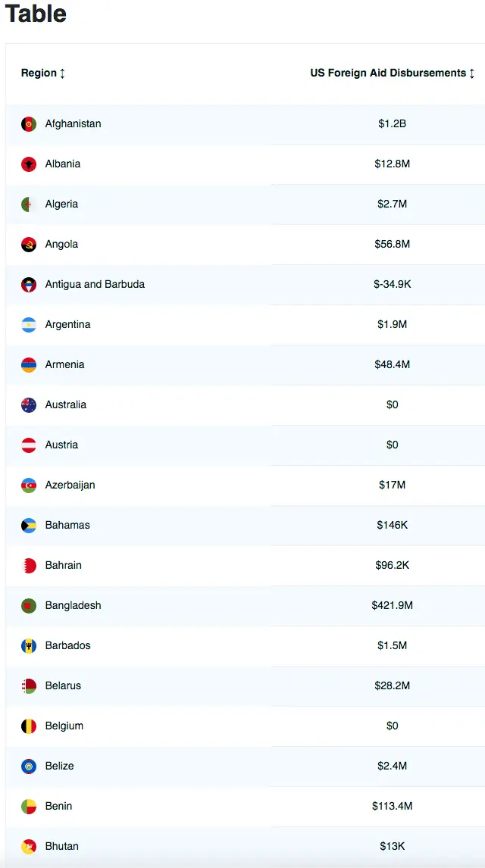Sort by US Foreign Aid Disbursements arrow

472,73
